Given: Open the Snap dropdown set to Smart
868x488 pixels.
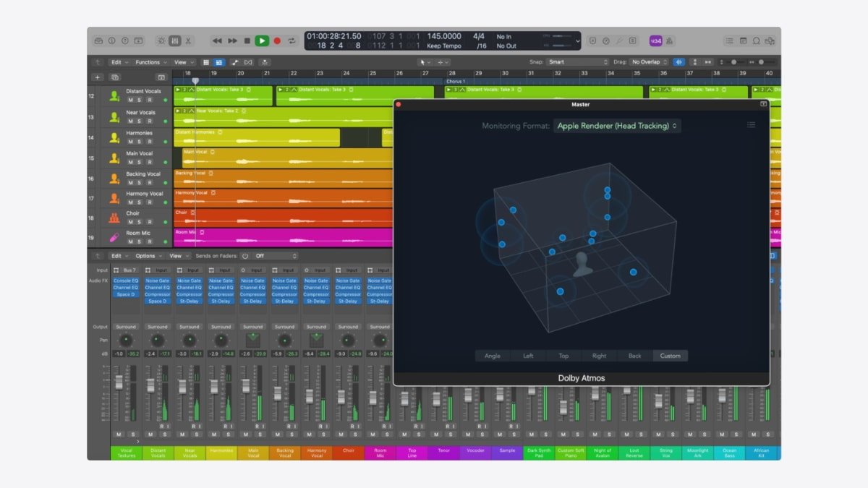Looking at the screenshot, I should (577, 62).
